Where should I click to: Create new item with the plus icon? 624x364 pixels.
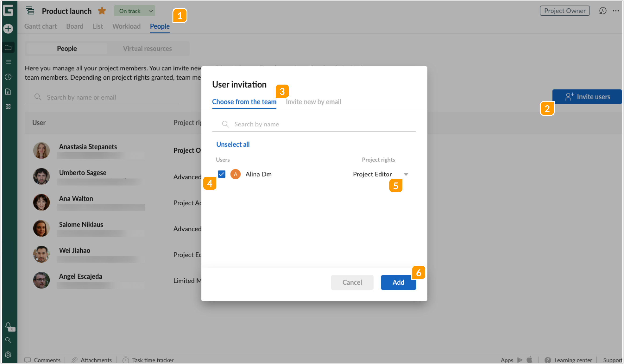[x=8, y=29]
